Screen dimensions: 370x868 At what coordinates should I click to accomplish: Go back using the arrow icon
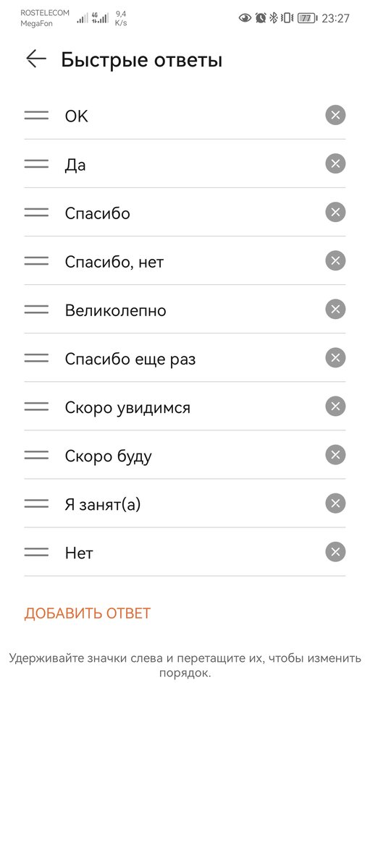[35, 59]
